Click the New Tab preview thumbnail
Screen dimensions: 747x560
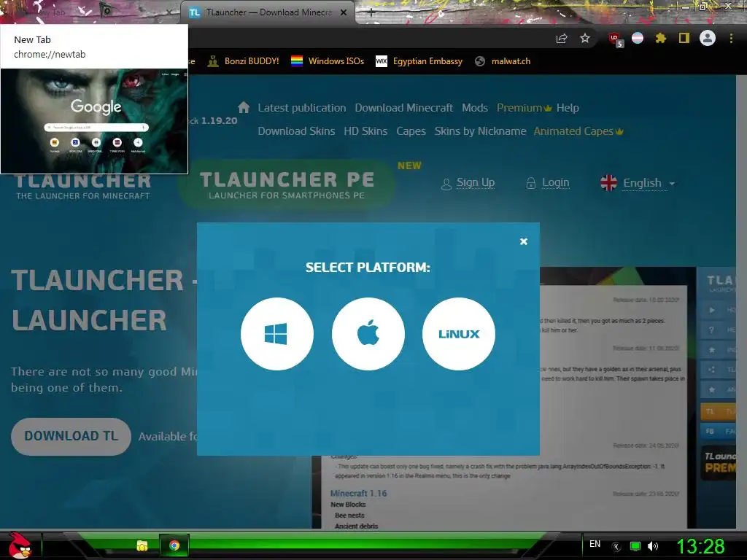(x=94, y=121)
